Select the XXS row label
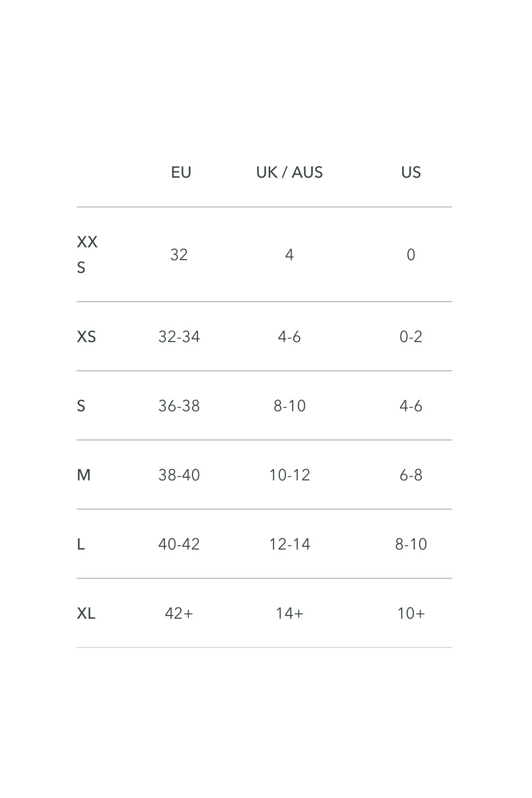 pyautogui.click(x=87, y=254)
